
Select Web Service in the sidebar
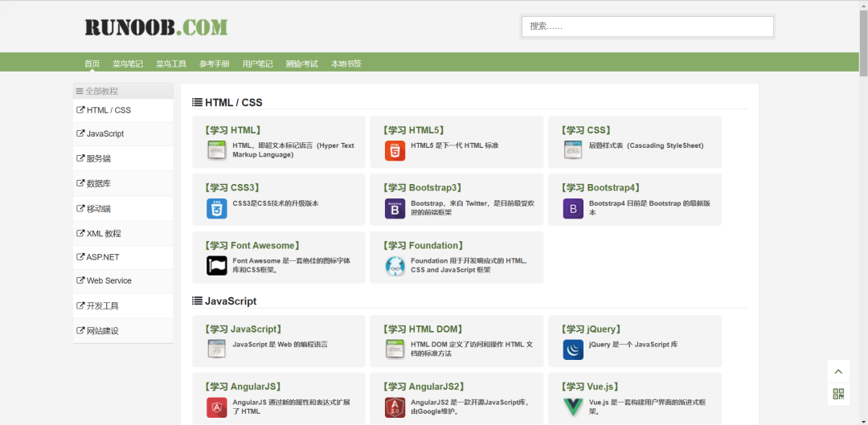point(123,281)
